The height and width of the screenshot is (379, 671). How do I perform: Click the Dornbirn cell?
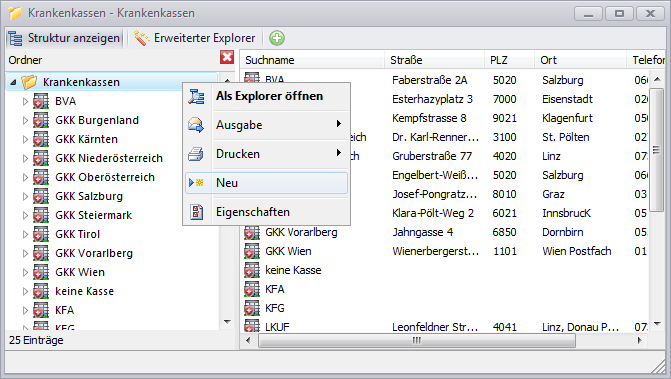point(562,232)
